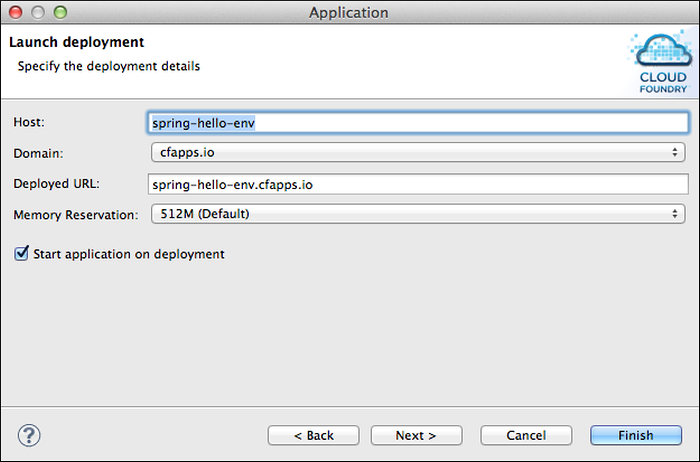Go back with the Back button
The image size is (700, 462).
(314, 435)
